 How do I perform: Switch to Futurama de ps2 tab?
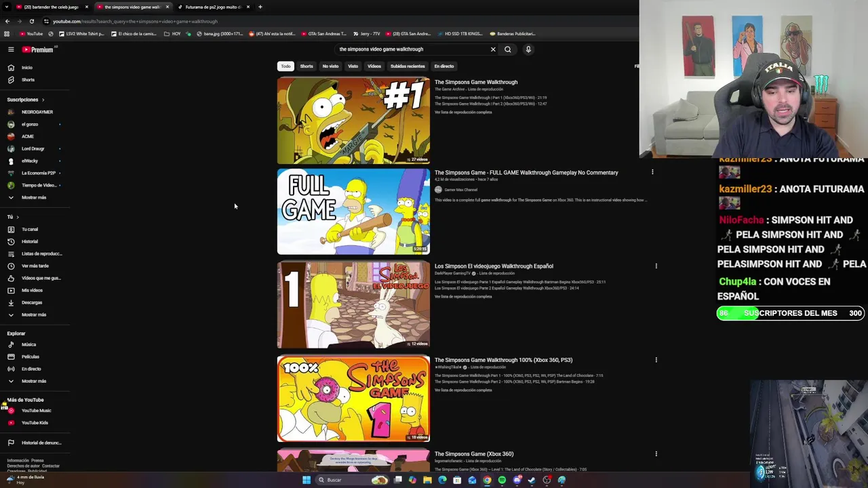[x=214, y=7]
